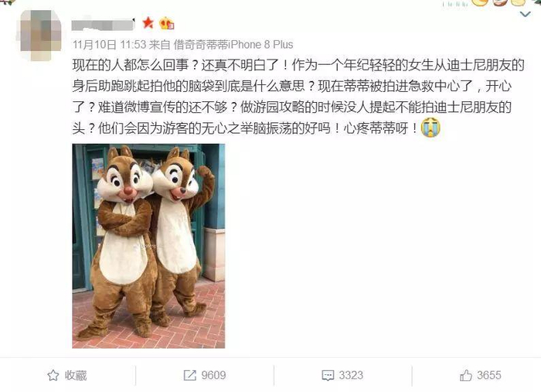Click the 11月10日 11:53 timestamp link

(110, 45)
